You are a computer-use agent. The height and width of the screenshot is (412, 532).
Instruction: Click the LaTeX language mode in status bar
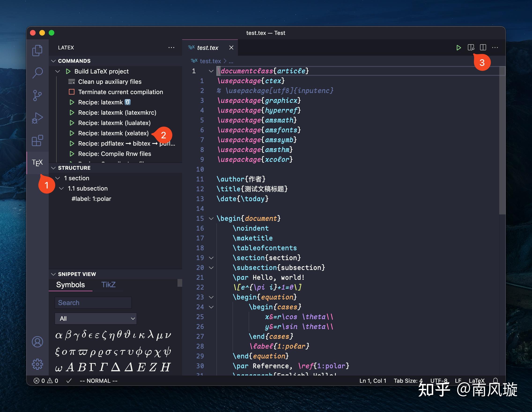(477, 381)
